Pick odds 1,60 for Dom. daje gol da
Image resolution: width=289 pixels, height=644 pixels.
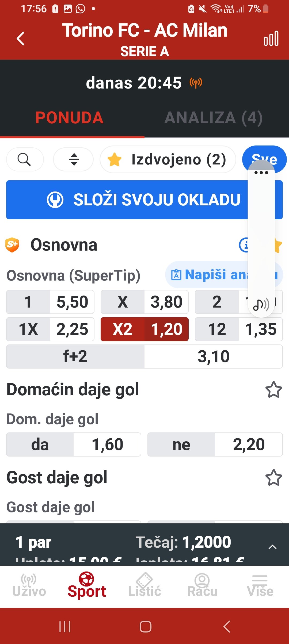pyautogui.click(x=107, y=444)
